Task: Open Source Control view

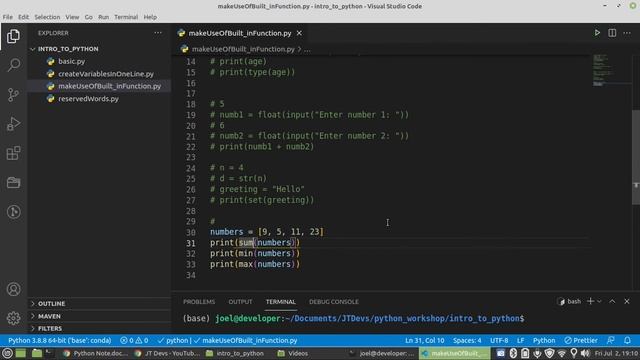Action: [13, 95]
